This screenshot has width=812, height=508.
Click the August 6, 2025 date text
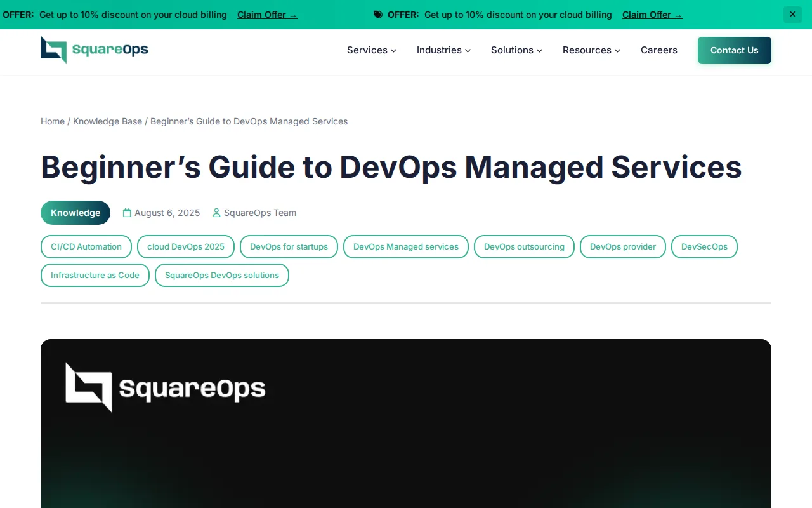click(x=167, y=213)
